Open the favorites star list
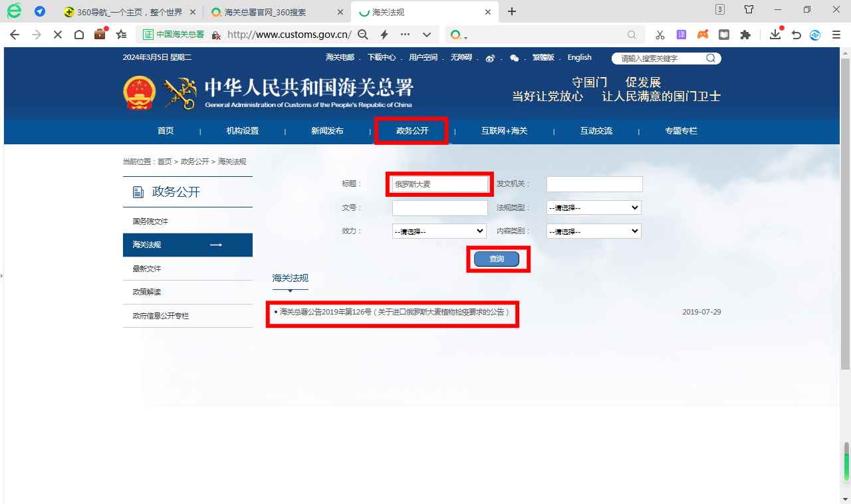The height and width of the screenshot is (504, 851). [x=121, y=35]
